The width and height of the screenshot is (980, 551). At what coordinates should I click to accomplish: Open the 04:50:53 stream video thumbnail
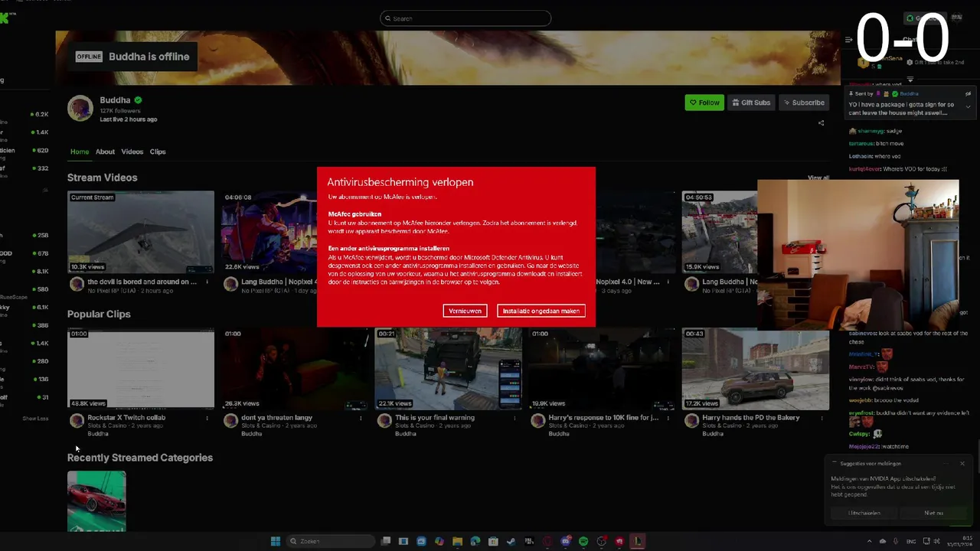(x=720, y=232)
